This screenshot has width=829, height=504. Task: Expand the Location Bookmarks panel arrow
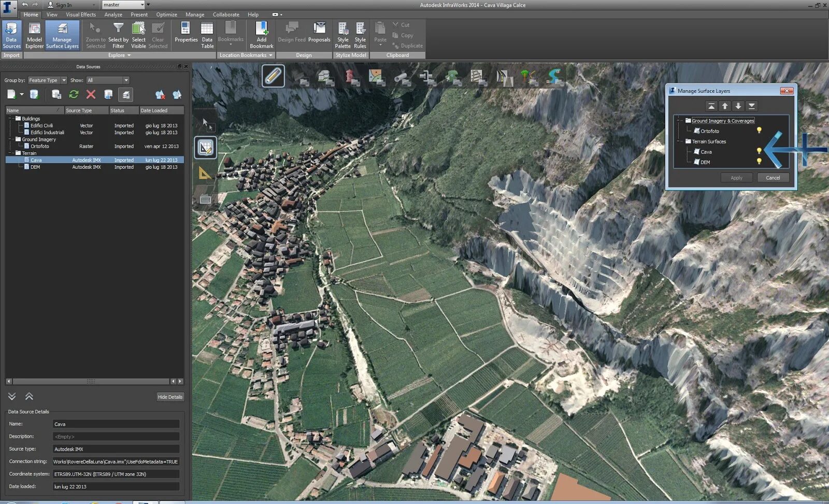tap(270, 55)
